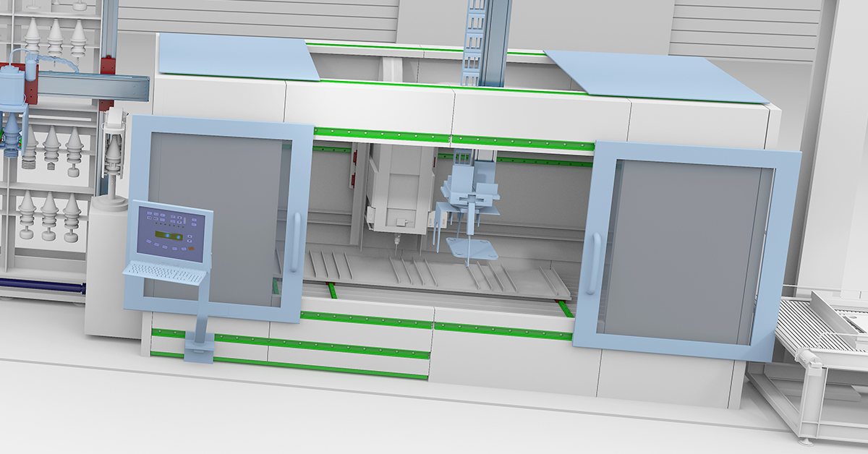This screenshot has width=868, height=454.
Task: Click the keyboard below the control panel screen
Action: tap(164, 274)
